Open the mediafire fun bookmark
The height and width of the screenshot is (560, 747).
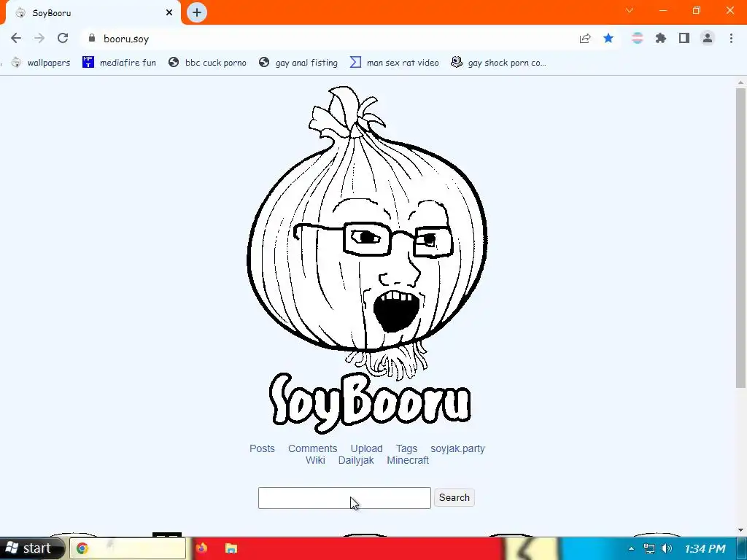pos(119,63)
